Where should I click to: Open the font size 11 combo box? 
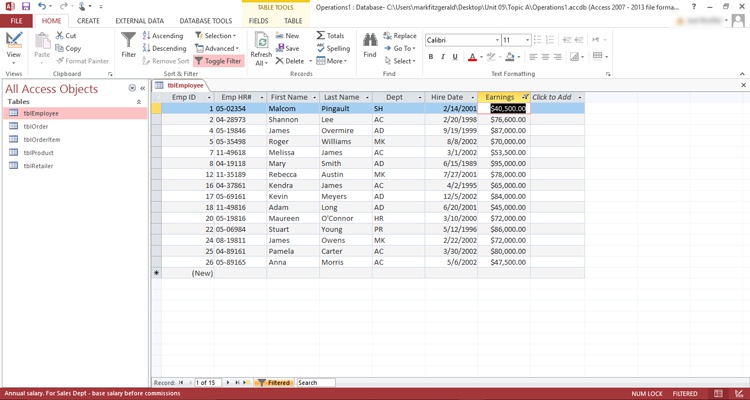pyautogui.click(x=517, y=40)
